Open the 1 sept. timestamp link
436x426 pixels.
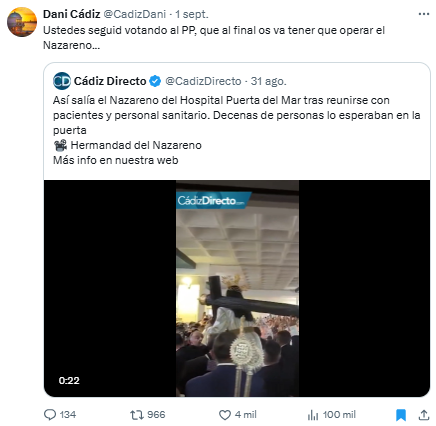(x=192, y=14)
